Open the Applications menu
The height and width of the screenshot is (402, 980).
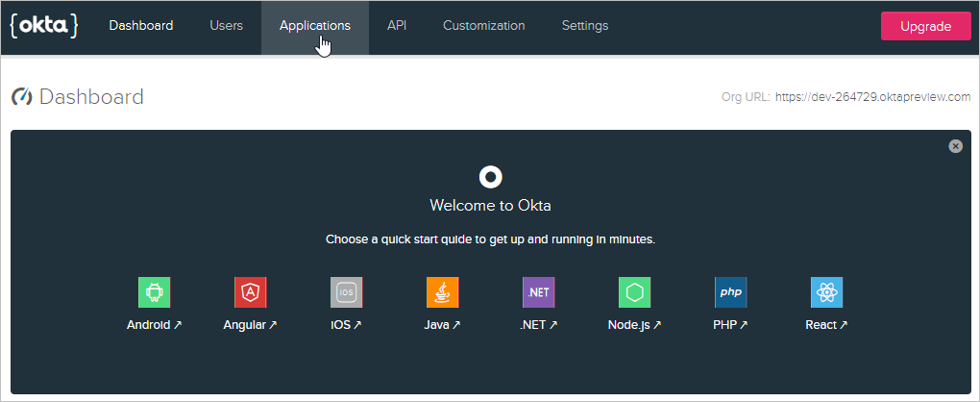click(x=315, y=26)
